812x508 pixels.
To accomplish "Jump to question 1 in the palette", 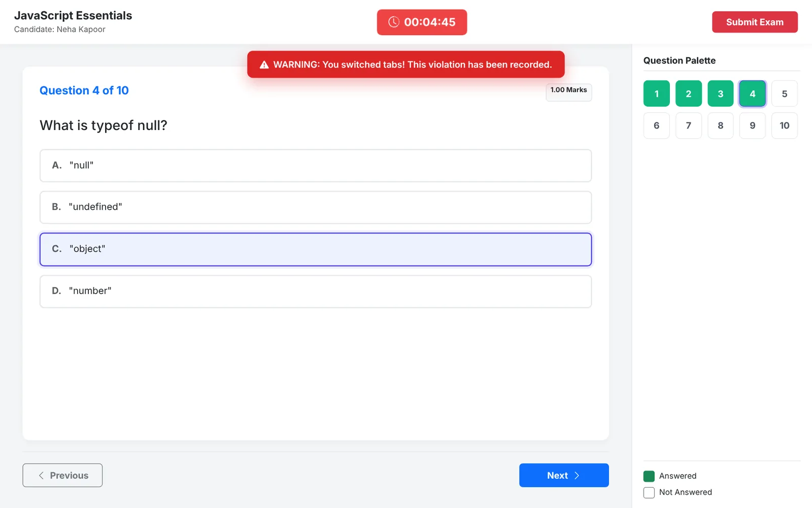I will [657, 93].
